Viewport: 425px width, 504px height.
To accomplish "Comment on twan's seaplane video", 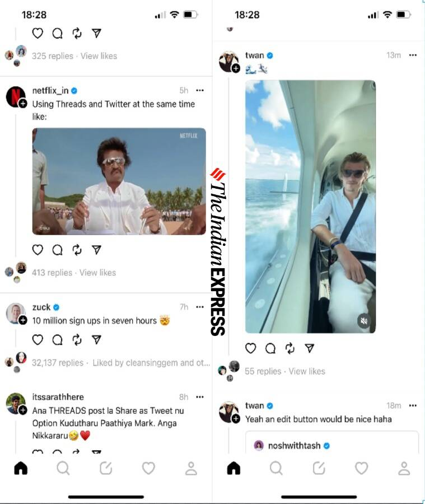I will (270, 348).
